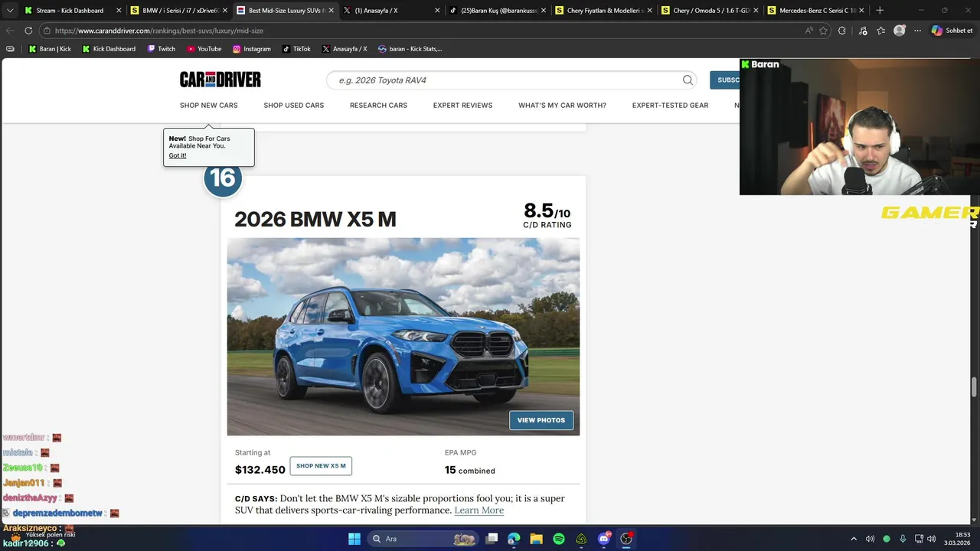Show hidden system tray icons

coord(854,539)
